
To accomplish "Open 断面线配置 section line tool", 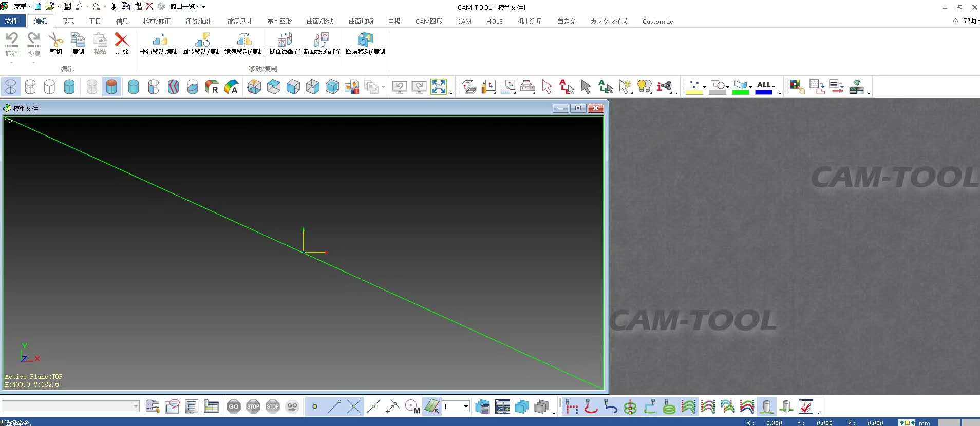I will [x=285, y=44].
